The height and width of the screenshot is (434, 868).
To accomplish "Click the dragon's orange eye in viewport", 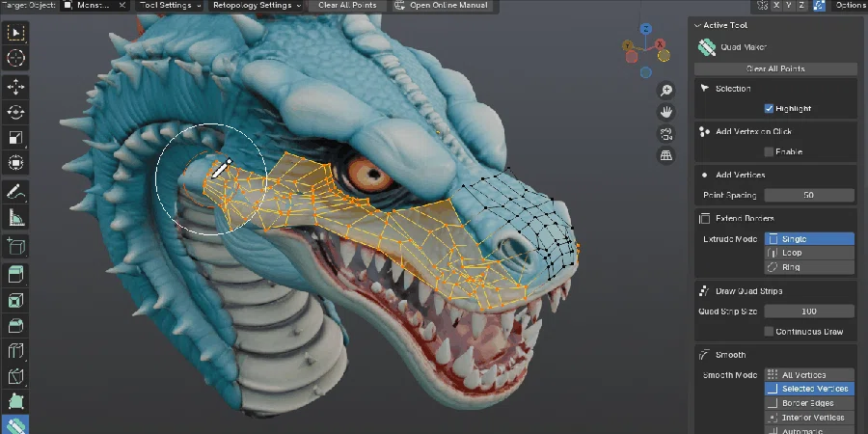I will coord(369,175).
